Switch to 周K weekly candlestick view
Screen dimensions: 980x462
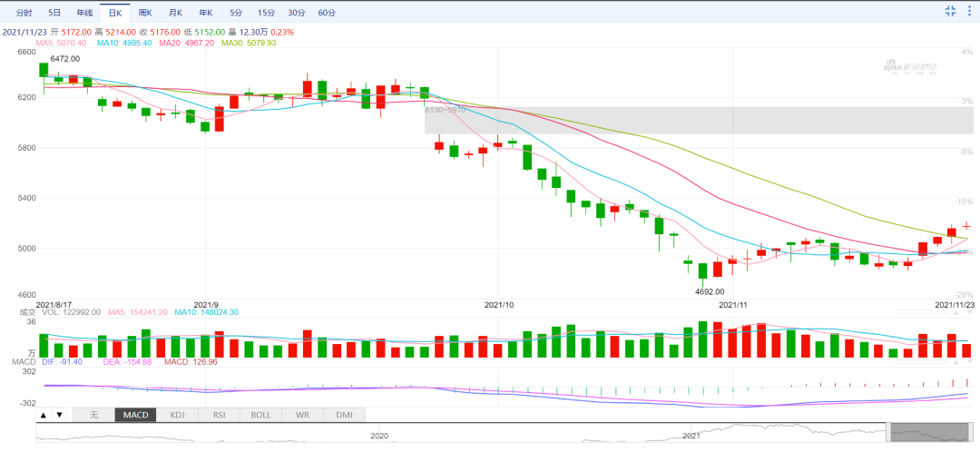point(145,13)
